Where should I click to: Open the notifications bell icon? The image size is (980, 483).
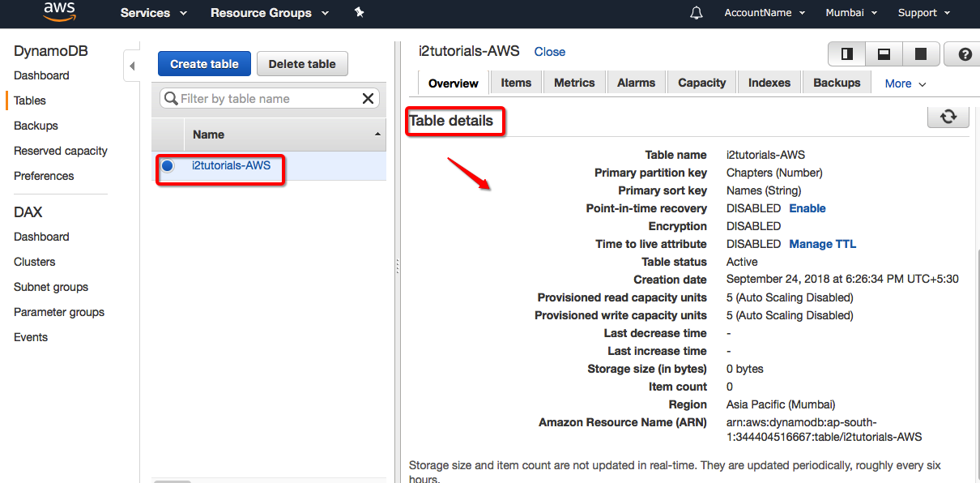(696, 13)
